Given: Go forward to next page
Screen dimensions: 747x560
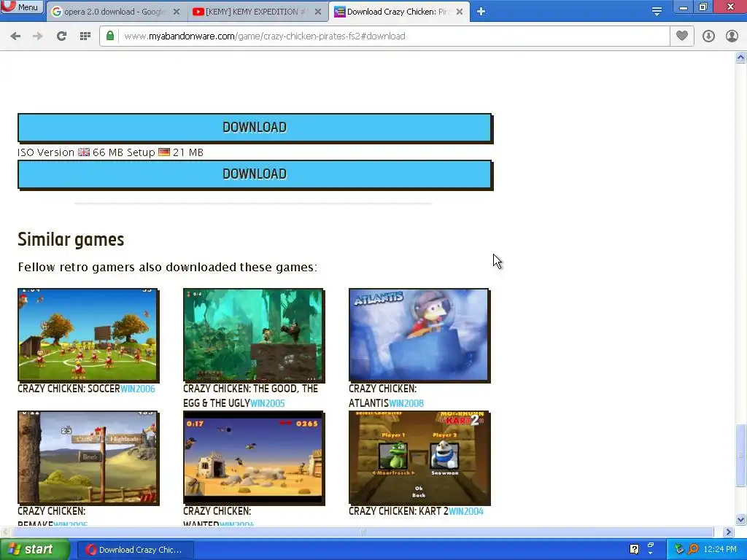Looking at the screenshot, I should click(38, 36).
